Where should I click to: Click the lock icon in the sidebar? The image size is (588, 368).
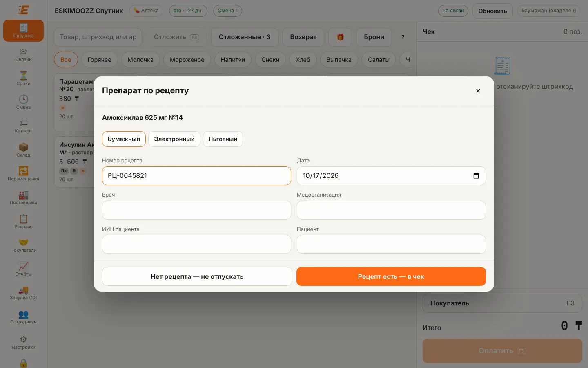[23, 363]
